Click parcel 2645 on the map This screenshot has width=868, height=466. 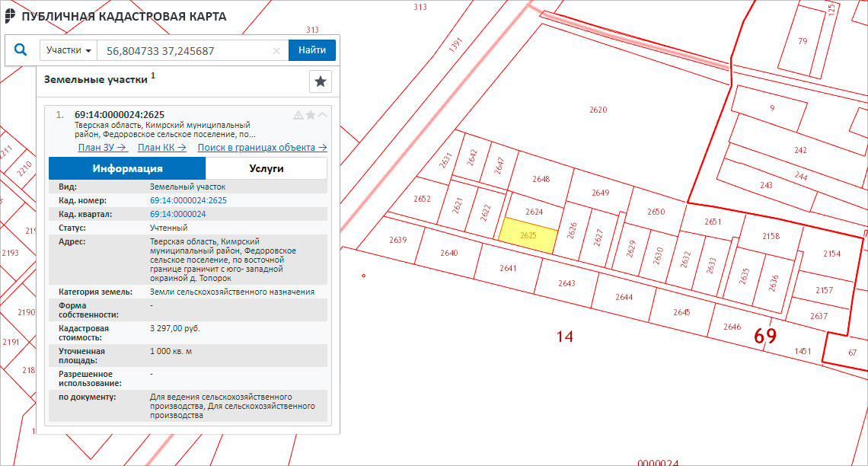pos(681,312)
